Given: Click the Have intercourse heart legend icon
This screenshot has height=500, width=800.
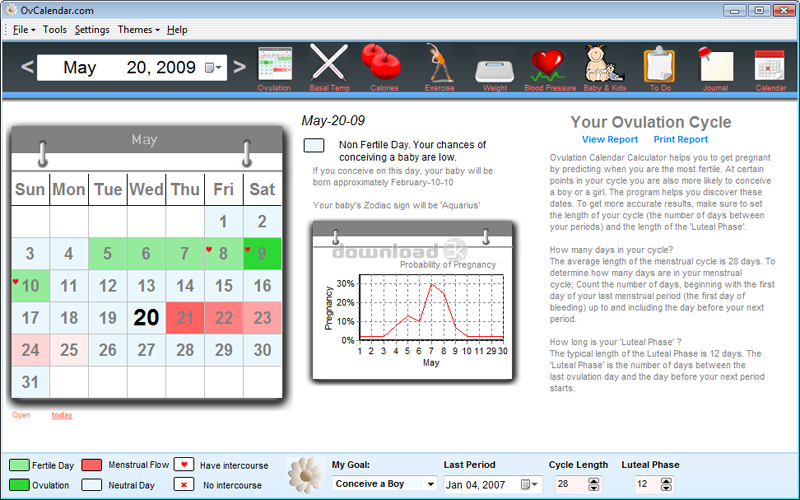Looking at the screenshot, I should tap(184, 465).
